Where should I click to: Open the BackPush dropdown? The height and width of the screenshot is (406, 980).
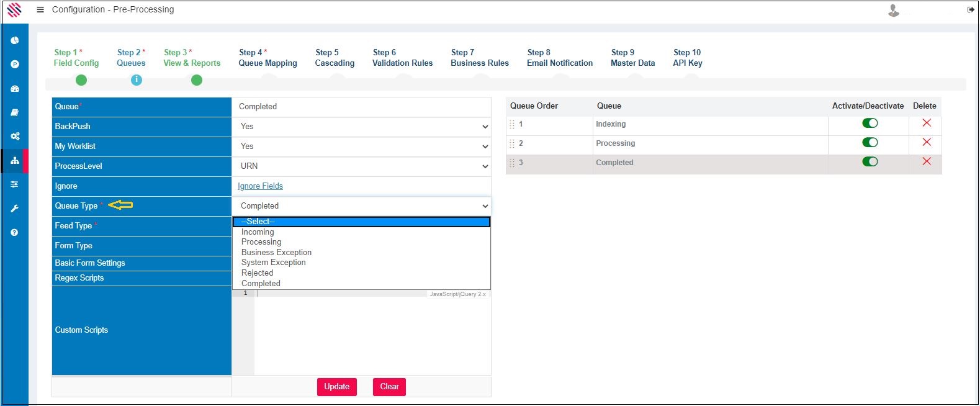pos(361,127)
